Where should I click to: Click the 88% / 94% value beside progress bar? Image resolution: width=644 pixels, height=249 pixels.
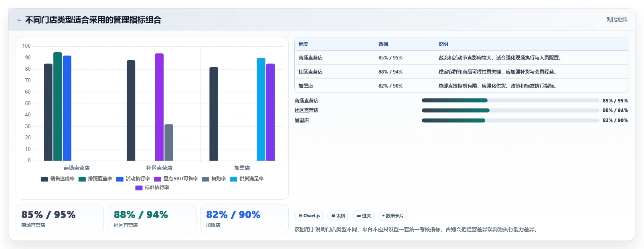click(615, 110)
